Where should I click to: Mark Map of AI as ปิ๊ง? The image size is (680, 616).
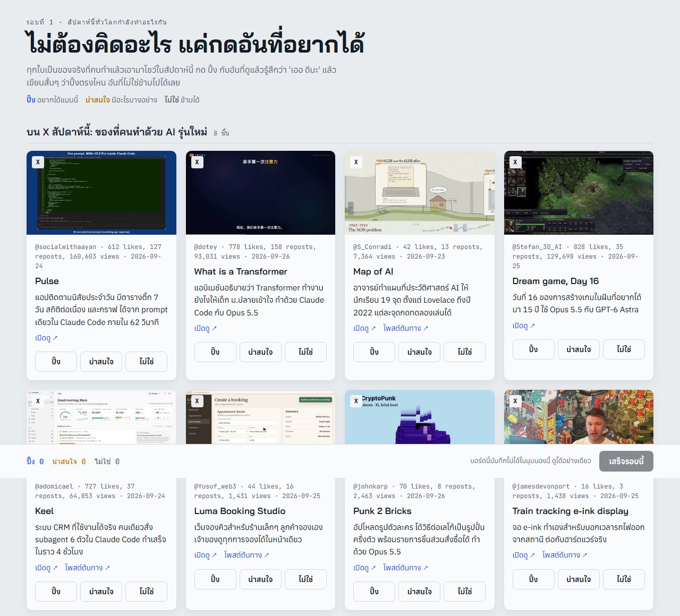click(x=374, y=352)
